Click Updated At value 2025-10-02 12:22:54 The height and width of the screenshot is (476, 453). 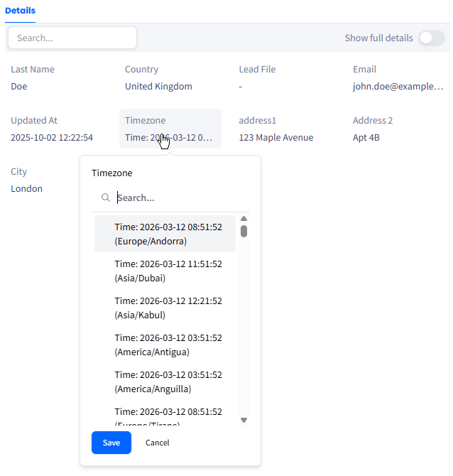pyautogui.click(x=52, y=138)
